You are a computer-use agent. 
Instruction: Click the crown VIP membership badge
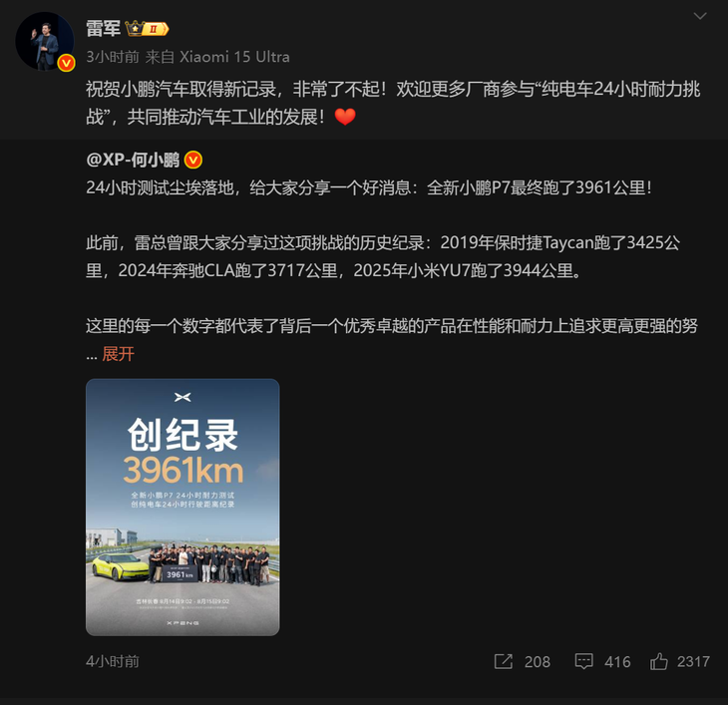point(147,29)
